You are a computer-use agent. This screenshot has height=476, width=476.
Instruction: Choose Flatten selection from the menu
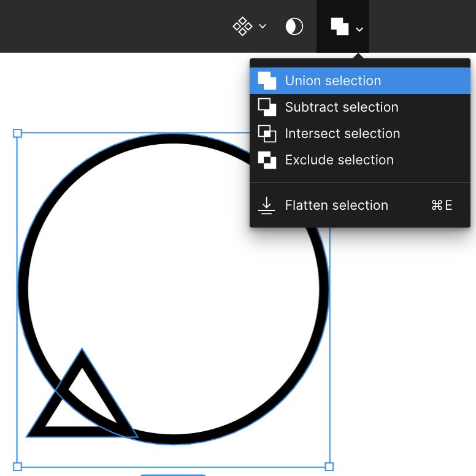[x=359, y=205]
